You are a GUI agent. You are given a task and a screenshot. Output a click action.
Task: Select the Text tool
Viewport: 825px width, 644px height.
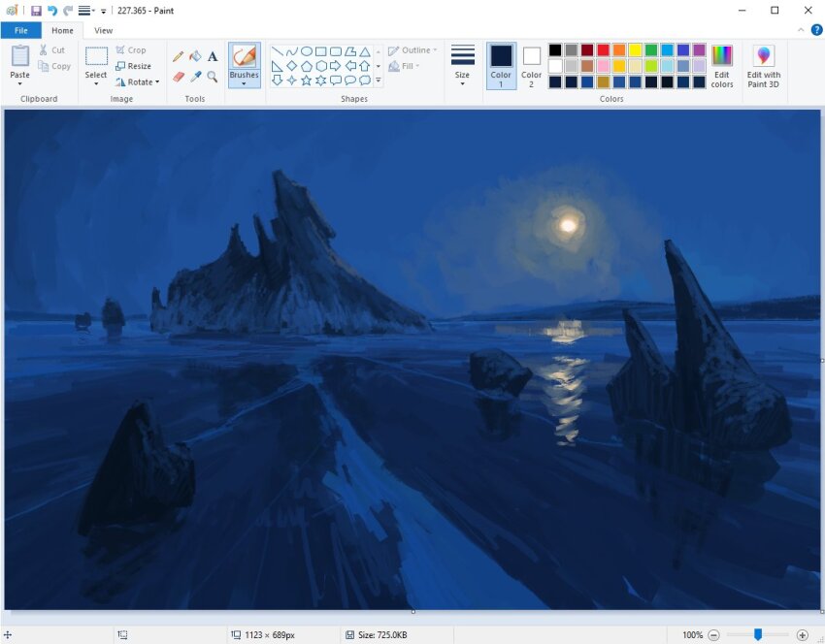213,56
